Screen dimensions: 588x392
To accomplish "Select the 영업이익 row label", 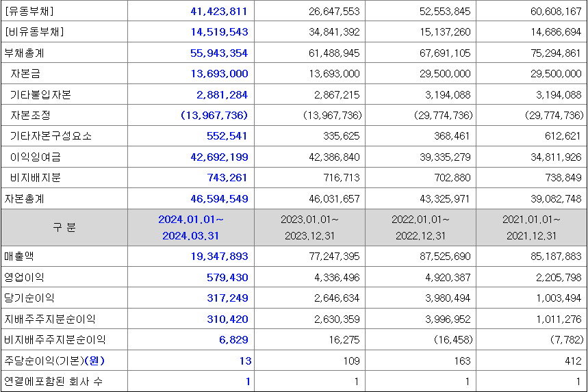I will pyautogui.click(x=24, y=277).
